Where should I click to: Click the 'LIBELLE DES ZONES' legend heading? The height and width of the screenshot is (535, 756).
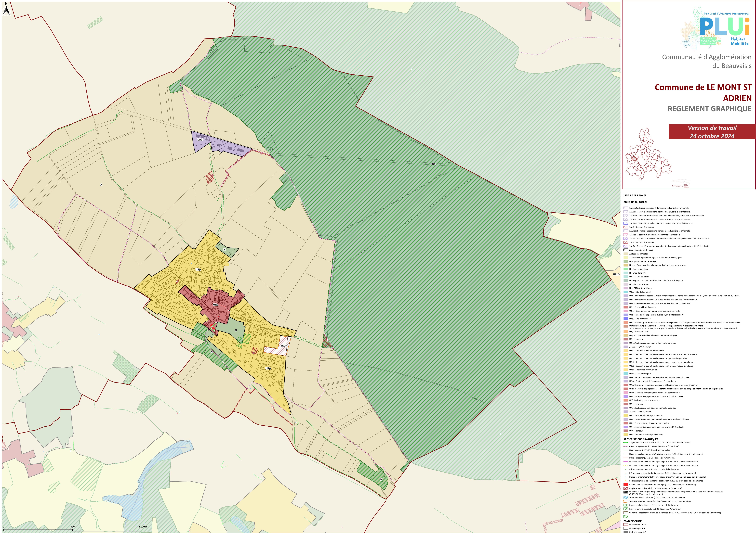(635, 195)
